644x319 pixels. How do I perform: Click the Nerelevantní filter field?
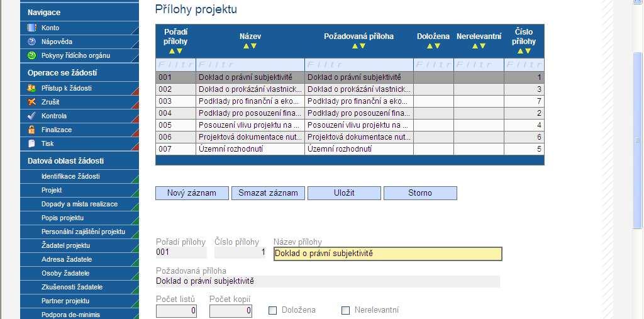coord(479,65)
